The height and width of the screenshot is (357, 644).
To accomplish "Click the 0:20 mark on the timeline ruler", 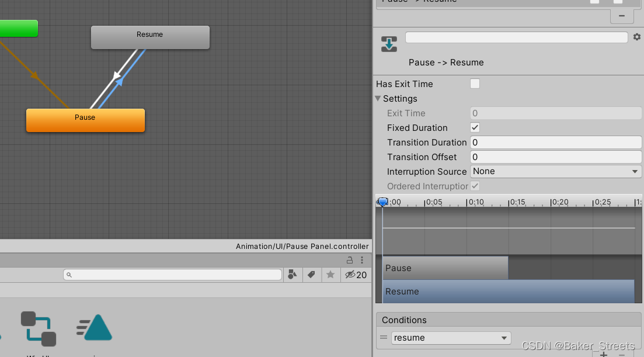I will tap(560, 202).
